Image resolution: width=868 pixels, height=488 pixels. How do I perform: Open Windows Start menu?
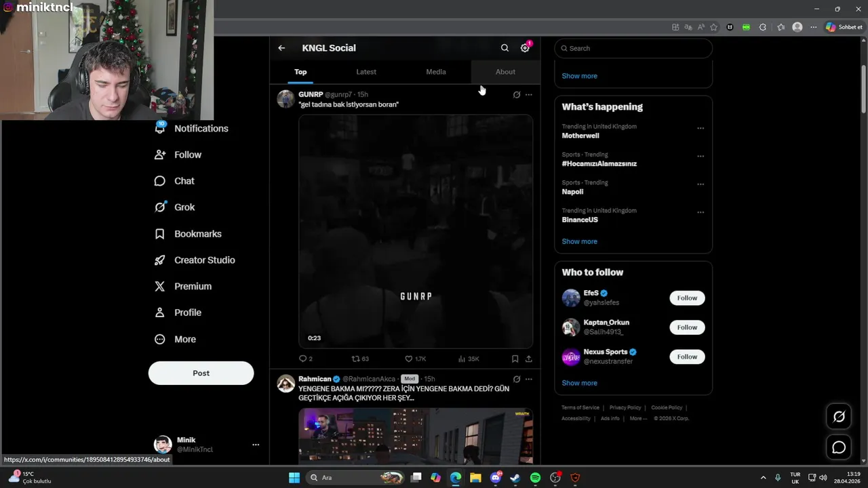tap(294, 478)
